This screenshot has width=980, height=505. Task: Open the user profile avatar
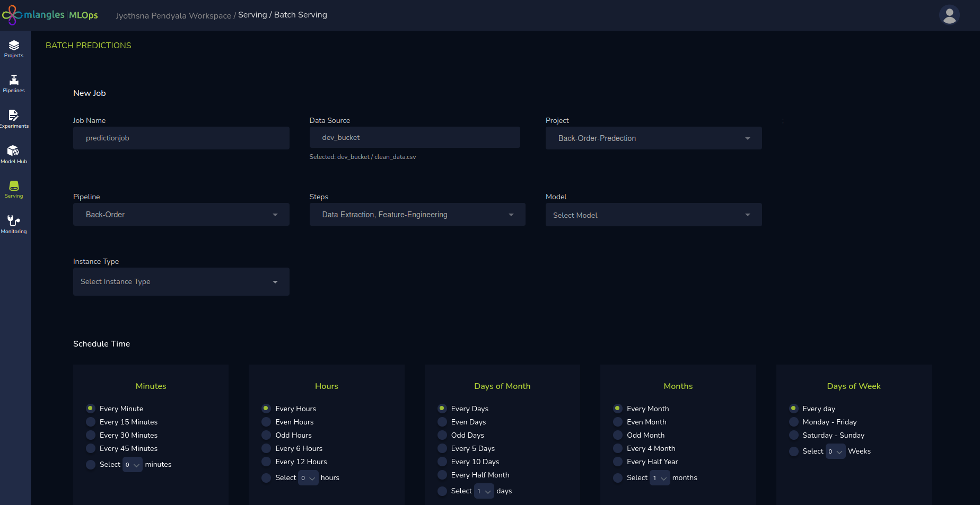tap(949, 15)
